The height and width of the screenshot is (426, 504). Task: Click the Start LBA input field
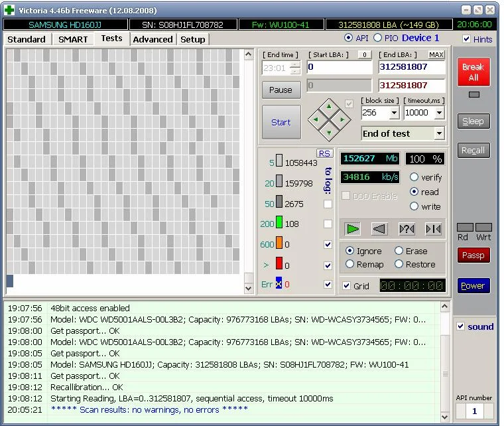pyautogui.click(x=339, y=67)
